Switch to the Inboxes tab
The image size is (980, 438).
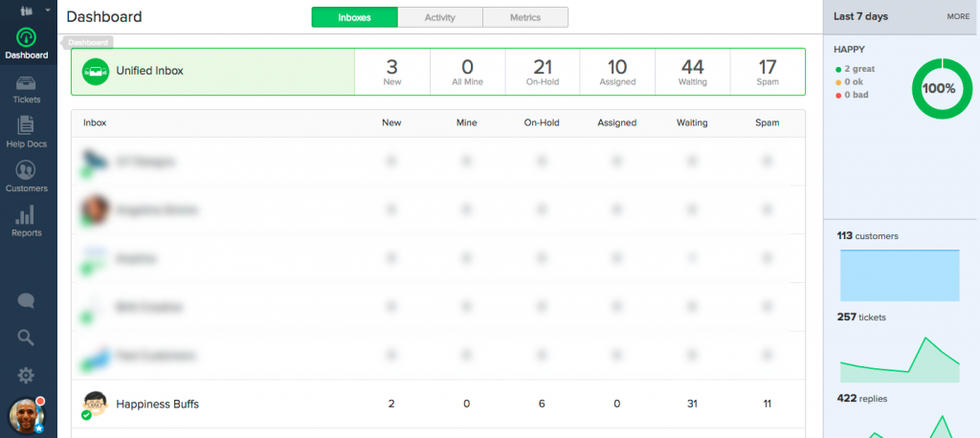point(354,17)
